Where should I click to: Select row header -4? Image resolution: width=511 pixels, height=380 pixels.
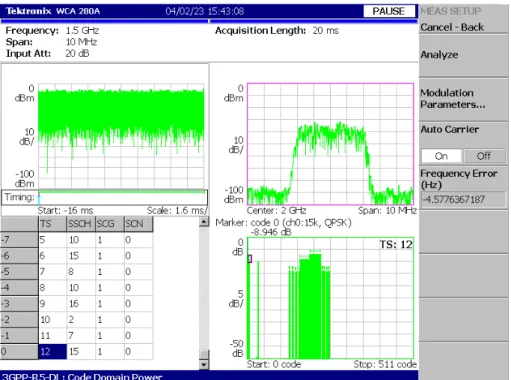pyautogui.click(x=19, y=288)
